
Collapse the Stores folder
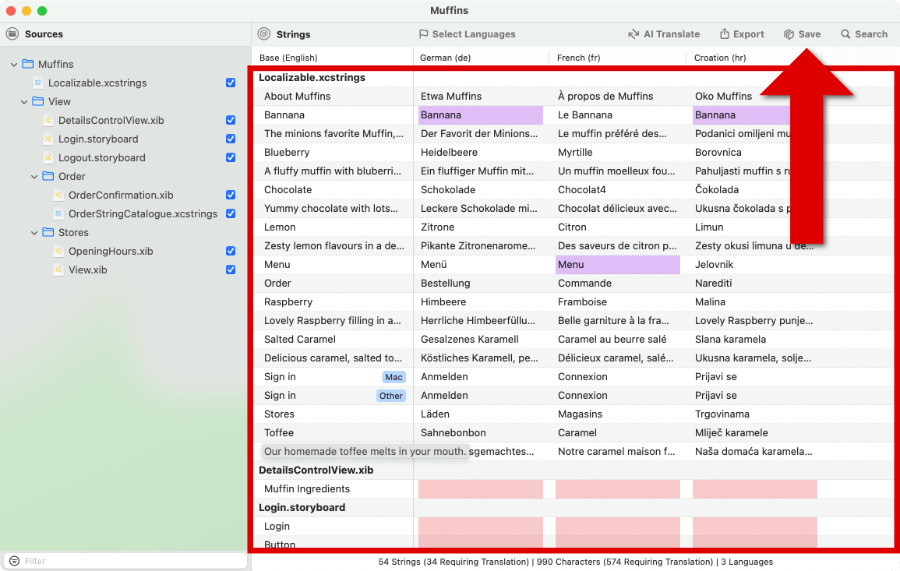click(34, 233)
